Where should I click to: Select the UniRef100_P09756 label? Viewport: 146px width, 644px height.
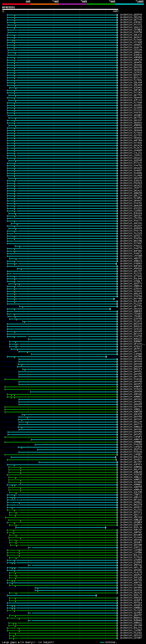coord(131,32)
